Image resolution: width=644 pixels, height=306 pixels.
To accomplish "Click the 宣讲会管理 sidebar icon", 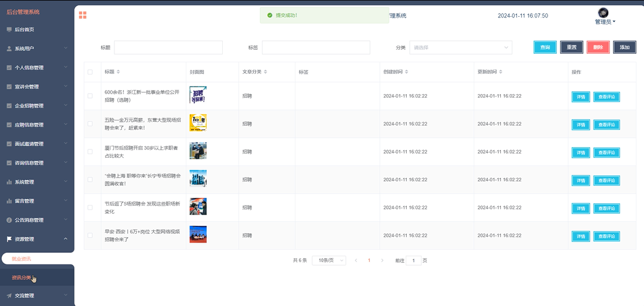I will coord(9,87).
